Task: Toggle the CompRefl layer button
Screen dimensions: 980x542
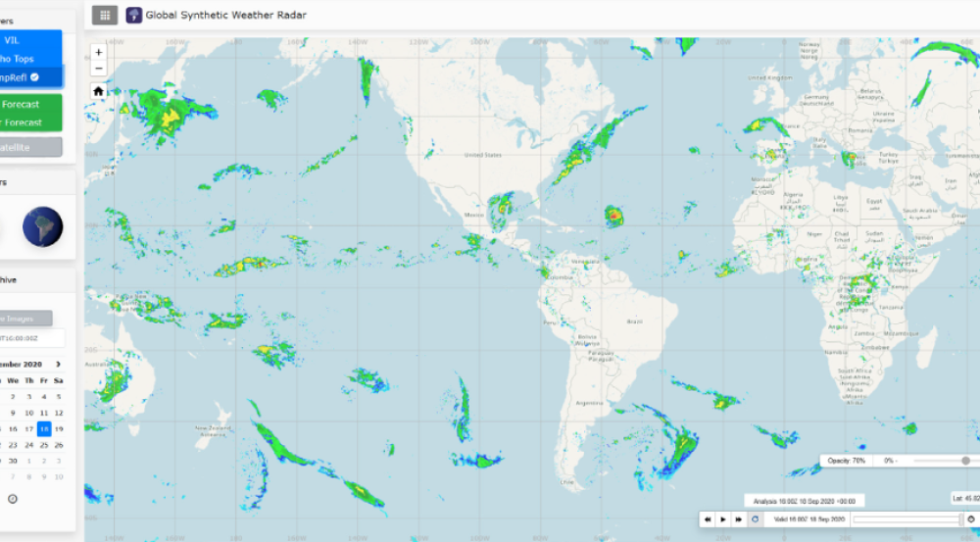Action: click(x=30, y=77)
